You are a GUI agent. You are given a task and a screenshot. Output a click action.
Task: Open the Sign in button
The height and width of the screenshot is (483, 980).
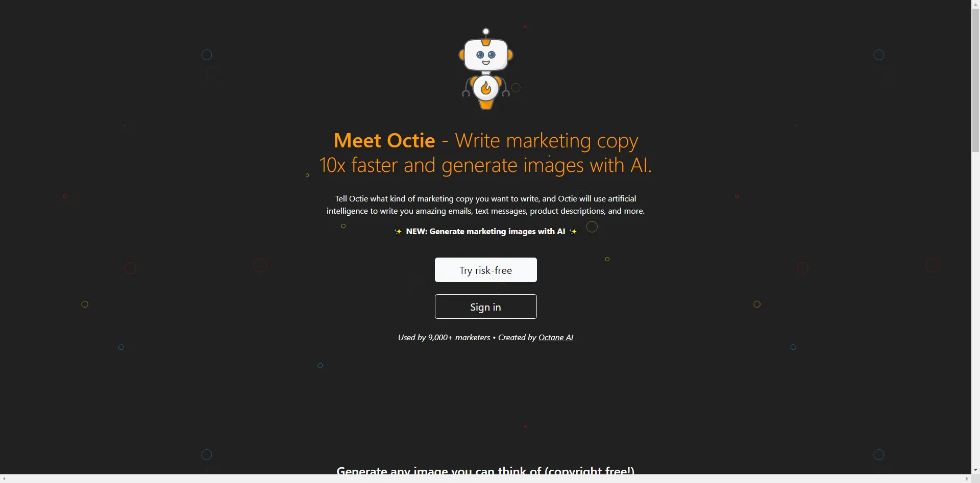pyautogui.click(x=486, y=307)
